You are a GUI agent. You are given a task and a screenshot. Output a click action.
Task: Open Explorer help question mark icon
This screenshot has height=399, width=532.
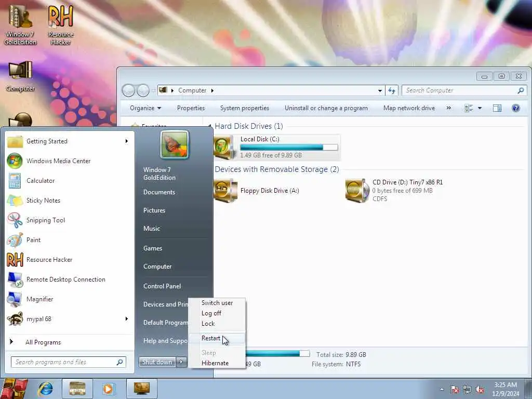(x=516, y=108)
